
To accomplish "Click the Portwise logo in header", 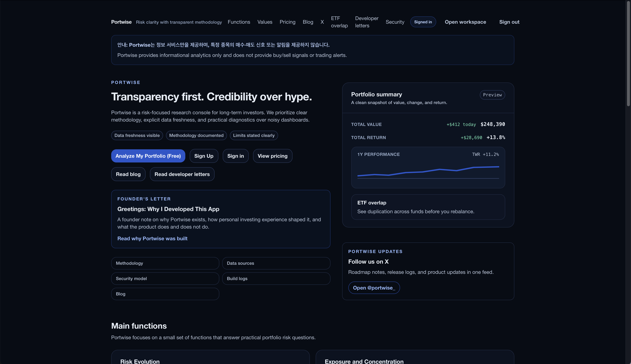I will click(x=121, y=22).
